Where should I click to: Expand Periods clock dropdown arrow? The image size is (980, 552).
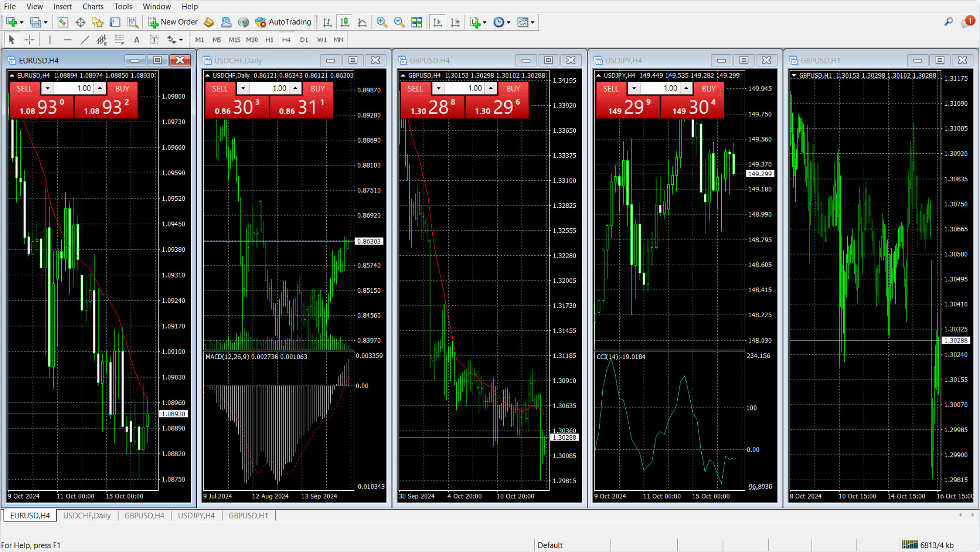point(509,22)
